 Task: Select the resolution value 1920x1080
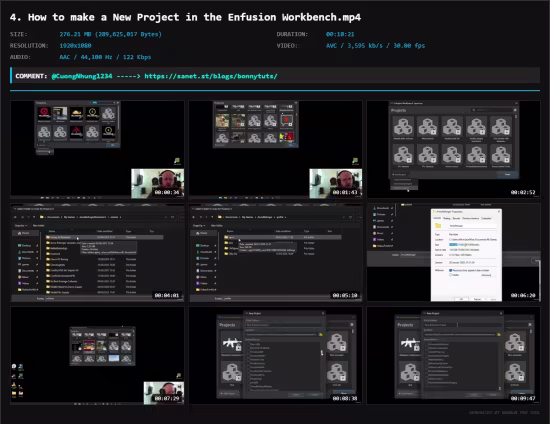coord(75,46)
